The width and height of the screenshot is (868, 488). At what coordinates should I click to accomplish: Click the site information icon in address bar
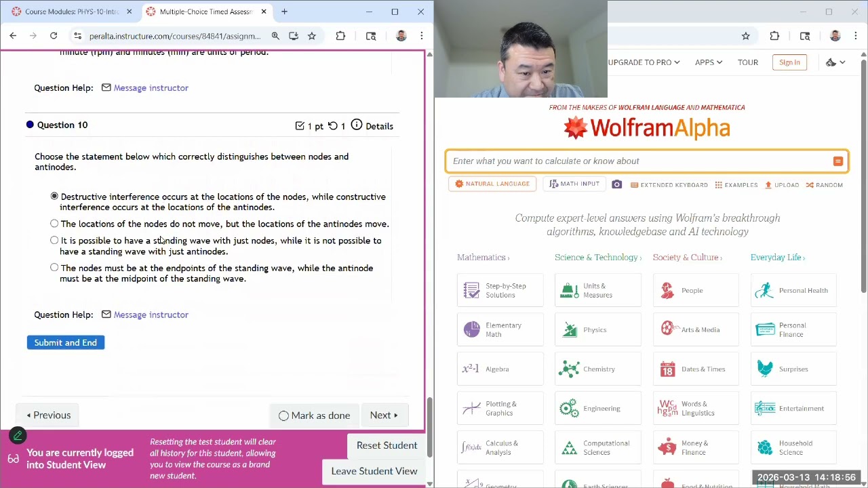(78, 36)
